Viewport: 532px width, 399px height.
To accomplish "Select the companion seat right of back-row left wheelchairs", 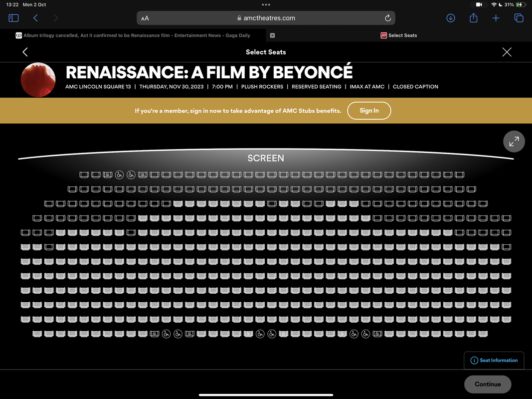I will pyautogui.click(x=189, y=334).
